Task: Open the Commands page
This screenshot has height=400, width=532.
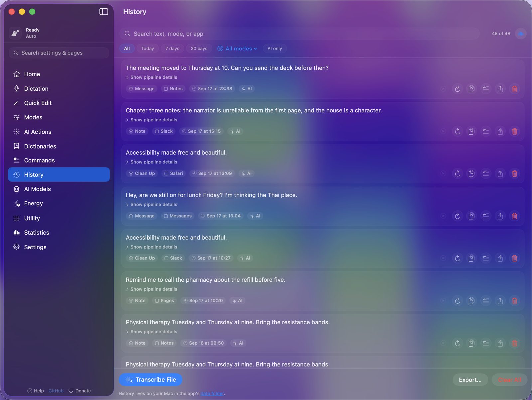Action: (59, 160)
